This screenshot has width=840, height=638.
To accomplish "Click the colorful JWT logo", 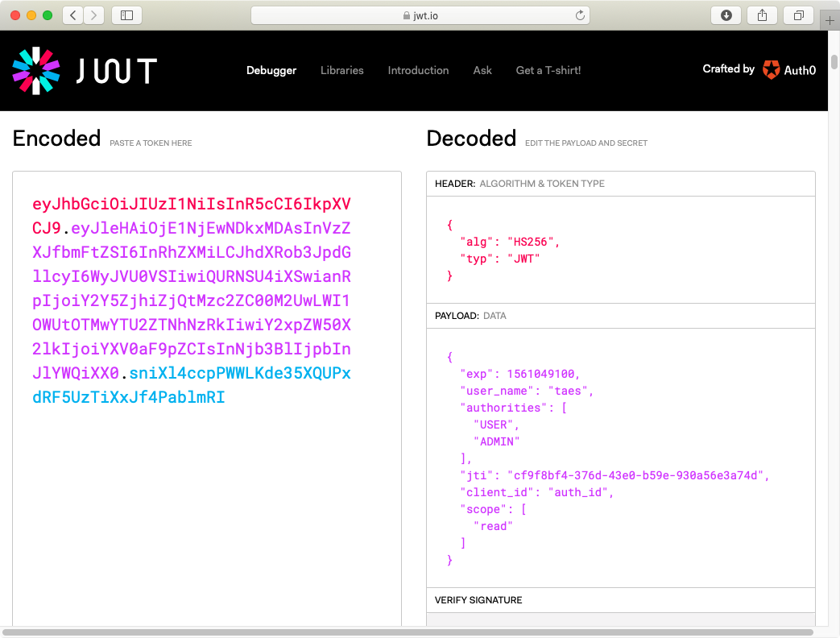I will pos(36,71).
